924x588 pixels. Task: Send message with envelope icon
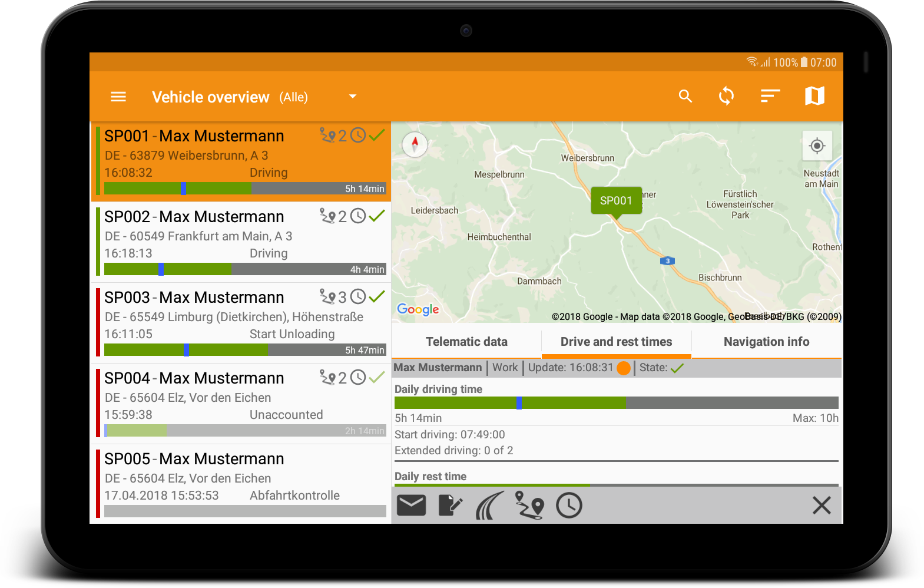411,506
